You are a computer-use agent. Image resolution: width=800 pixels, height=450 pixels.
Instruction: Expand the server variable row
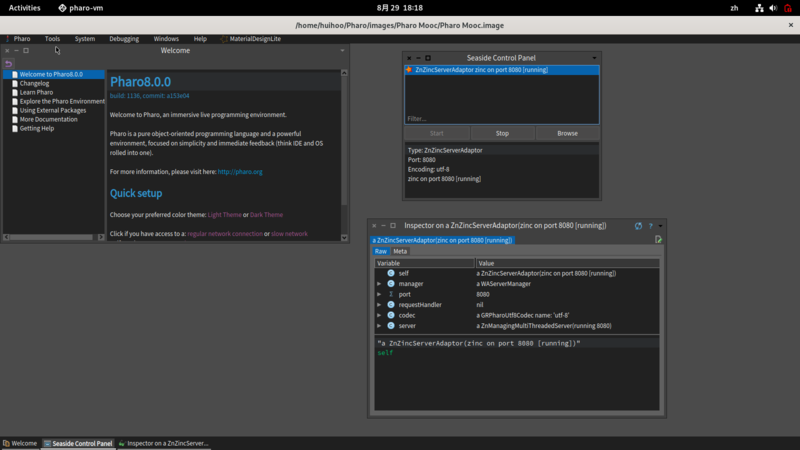(379, 326)
